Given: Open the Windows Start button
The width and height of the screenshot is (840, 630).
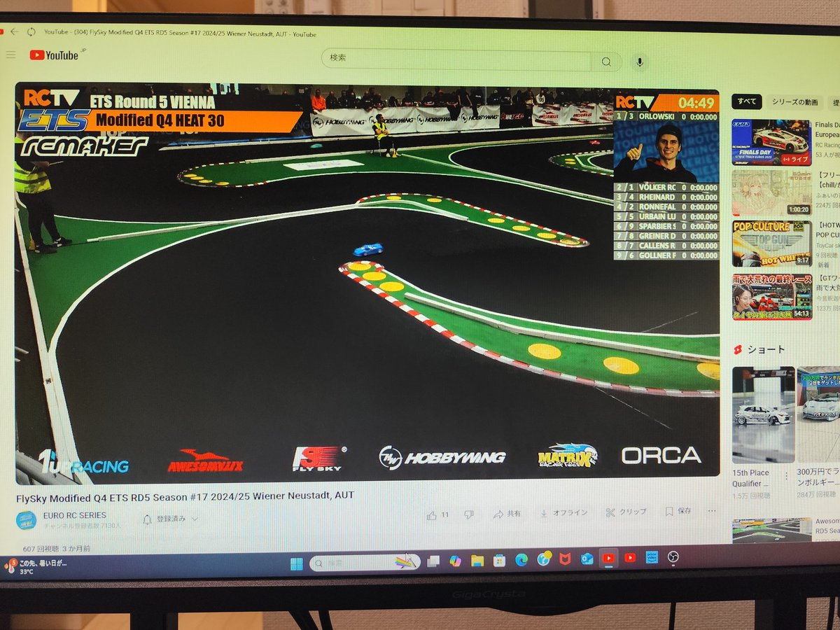Looking at the screenshot, I should tap(297, 564).
